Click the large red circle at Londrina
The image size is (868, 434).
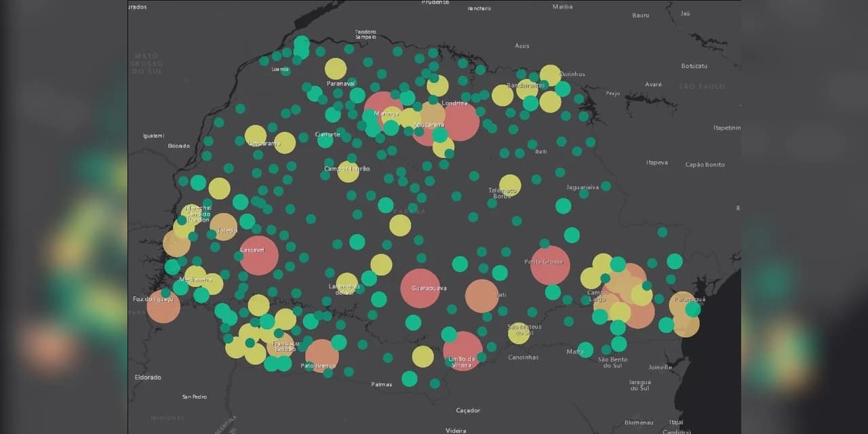tap(460, 121)
